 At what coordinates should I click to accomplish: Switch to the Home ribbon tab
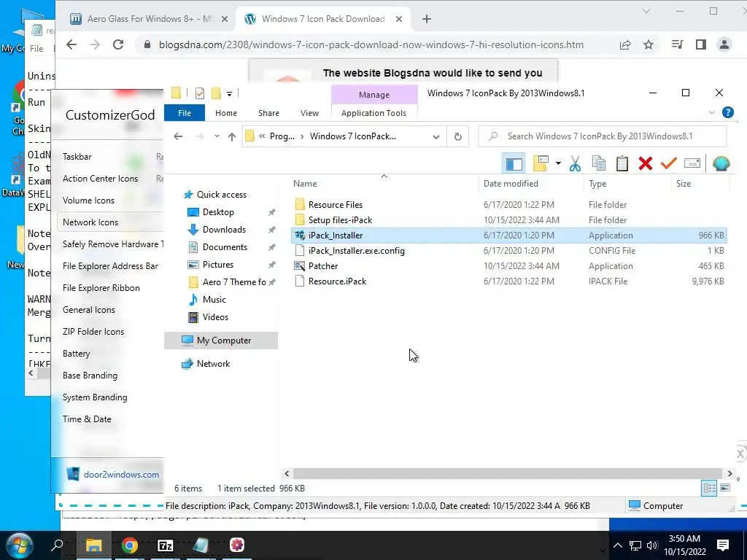pos(226,113)
